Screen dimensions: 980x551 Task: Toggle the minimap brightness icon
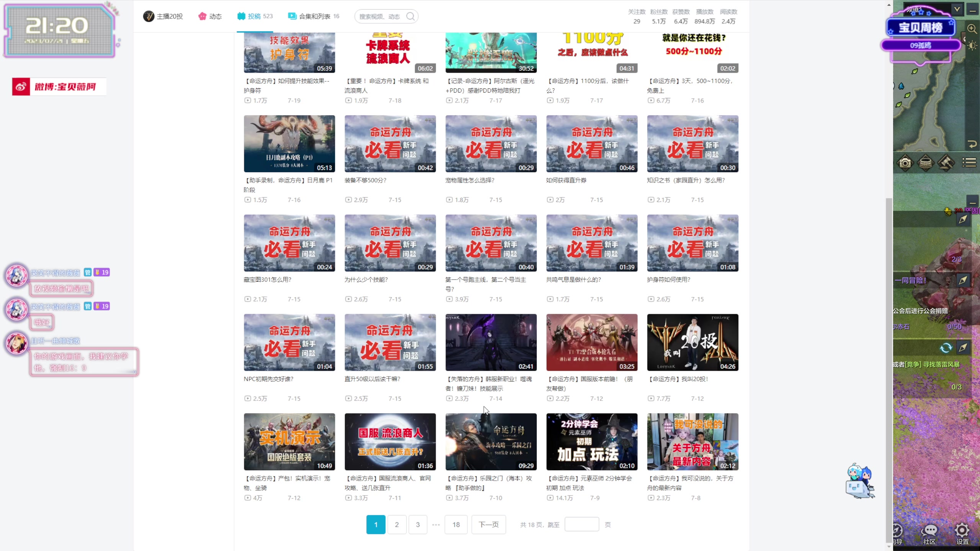(x=972, y=46)
